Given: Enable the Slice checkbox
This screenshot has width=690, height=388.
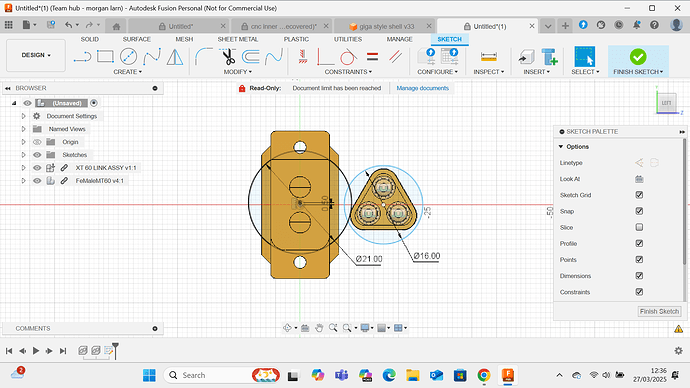Looking at the screenshot, I should click(x=639, y=227).
